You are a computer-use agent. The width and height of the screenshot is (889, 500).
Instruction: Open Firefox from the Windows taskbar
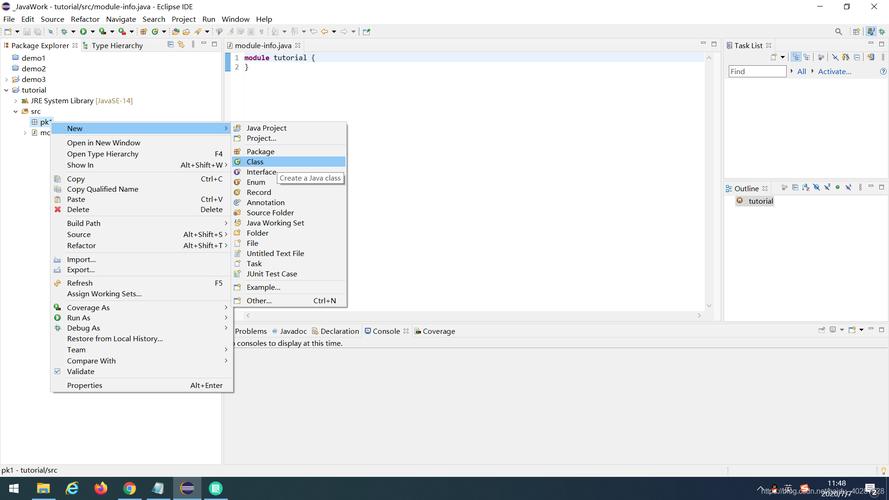coord(101,488)
